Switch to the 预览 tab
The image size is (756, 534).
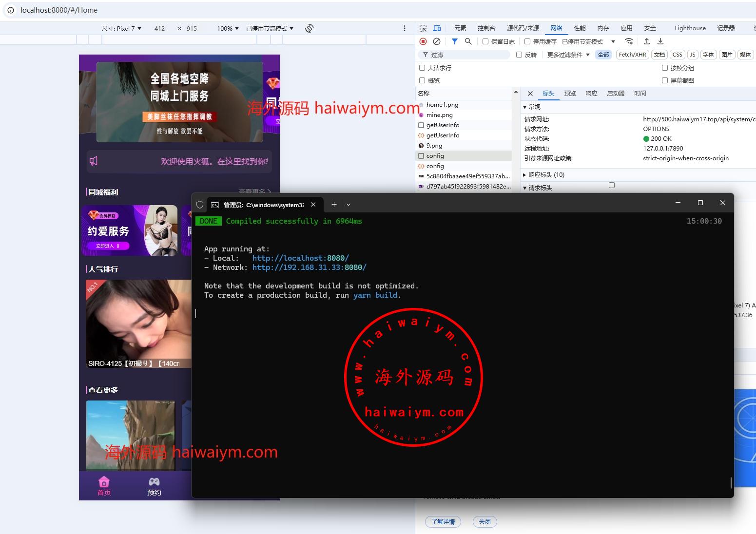pos(570,94)
